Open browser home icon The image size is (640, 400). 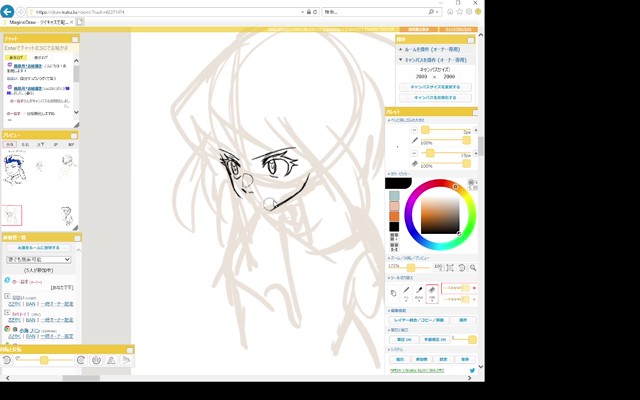click(x=450, y=12)
